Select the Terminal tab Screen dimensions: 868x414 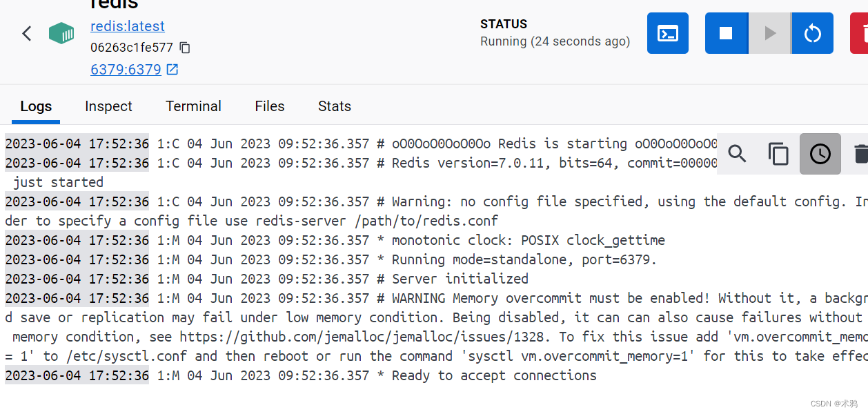193,106
